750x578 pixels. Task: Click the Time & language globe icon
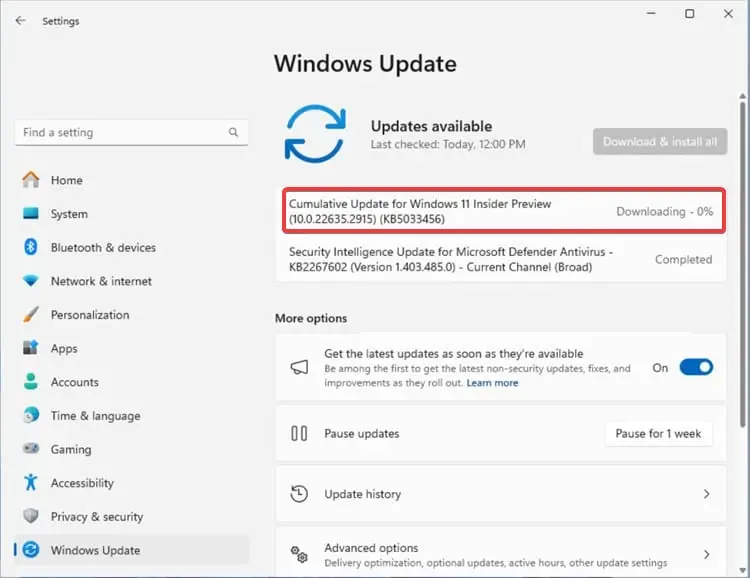(x=31, y=415)
